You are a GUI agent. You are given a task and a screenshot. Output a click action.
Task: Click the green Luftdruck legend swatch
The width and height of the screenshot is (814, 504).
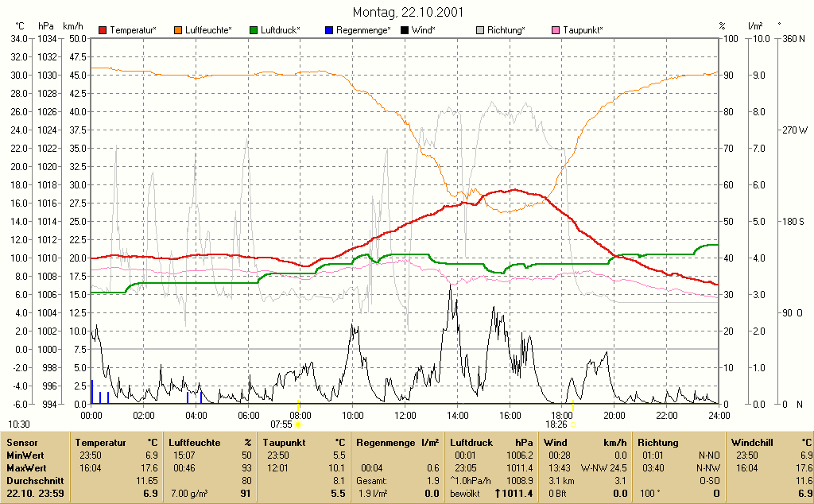point(254,30)
